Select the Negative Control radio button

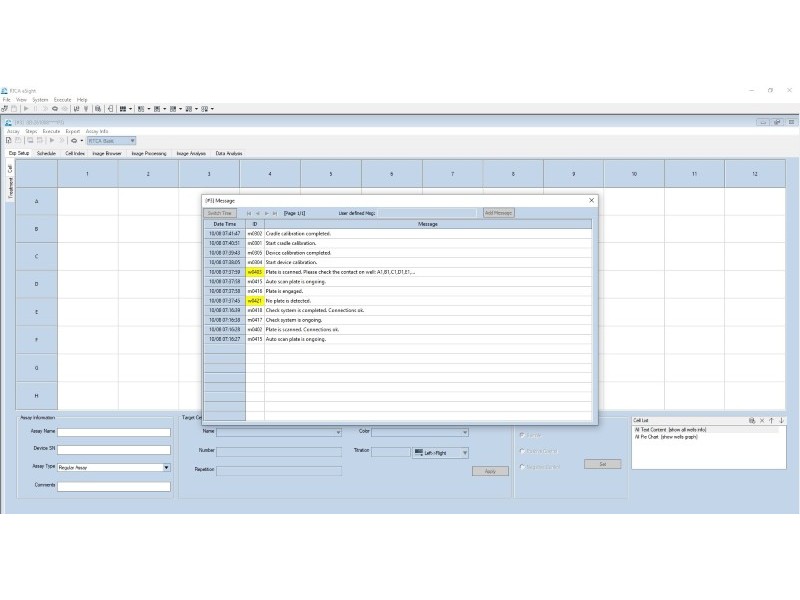click(522, 467)
